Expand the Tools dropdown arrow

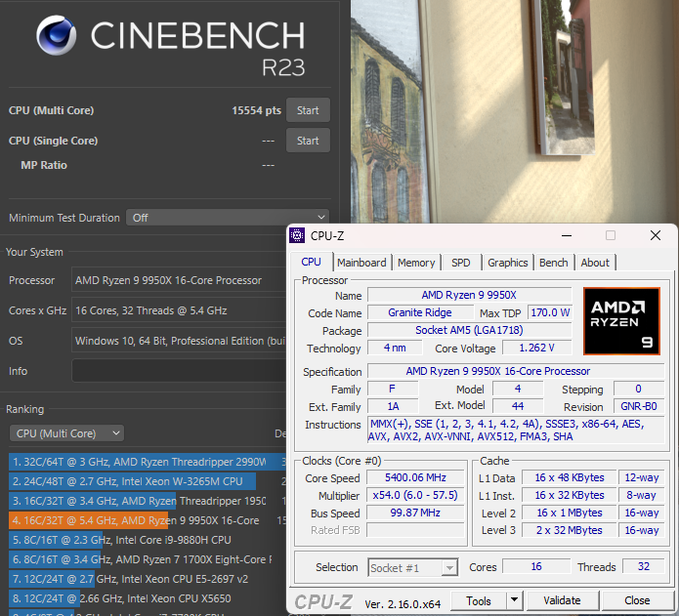(x=515, y=600)
